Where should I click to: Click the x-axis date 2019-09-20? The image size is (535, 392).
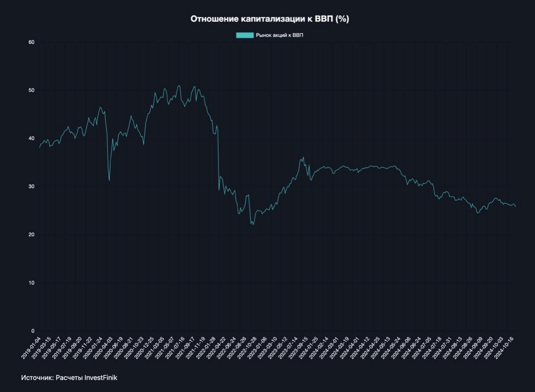72,348
